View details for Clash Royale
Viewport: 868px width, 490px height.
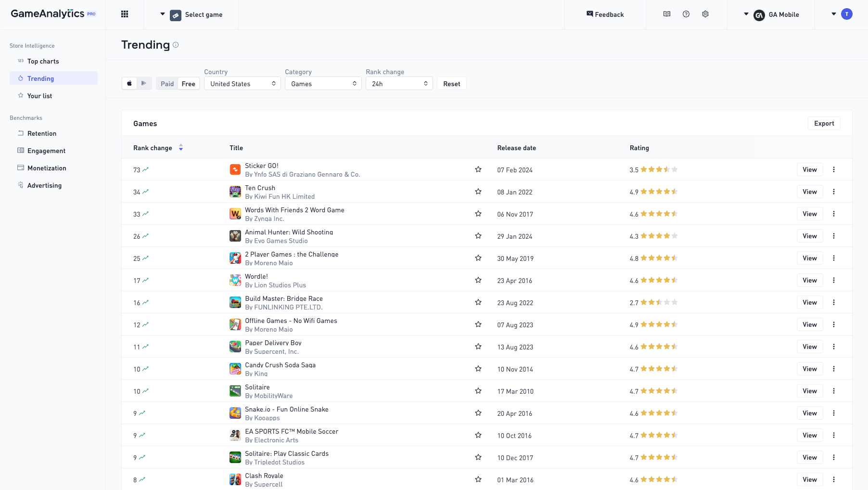[810, 479]
